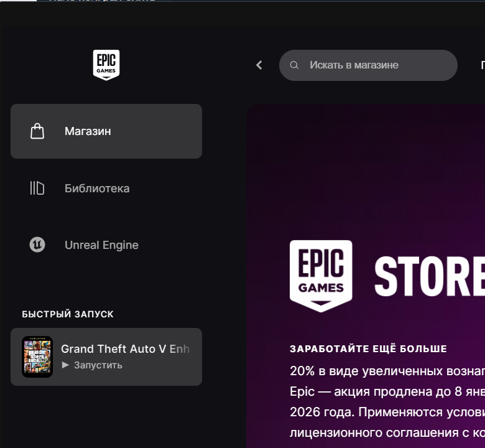The height and width of the screenshot is (448, 485).
Task: Click the Unreal Engine logo icon
Action: click(37, 245)
